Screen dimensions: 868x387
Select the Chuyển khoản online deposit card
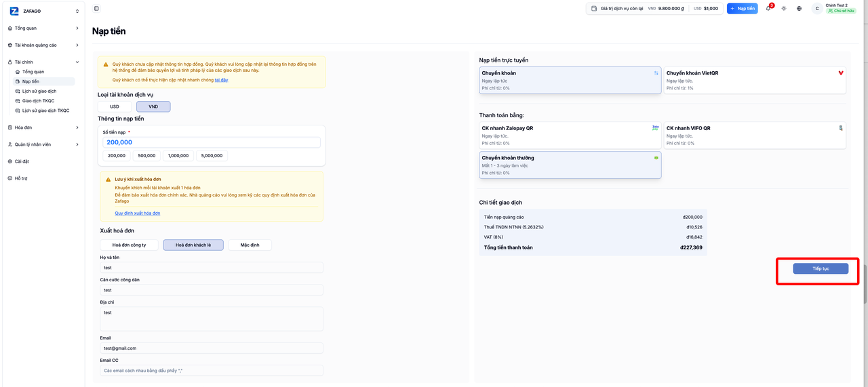[x=570, y=80]
